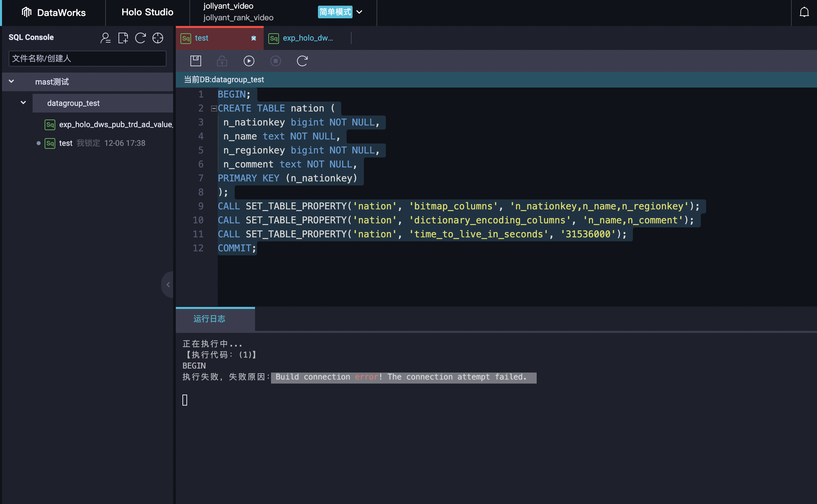Click the collapse sidebar arrow button
Viewport: 817px width, 504px height.
[169, 285]
